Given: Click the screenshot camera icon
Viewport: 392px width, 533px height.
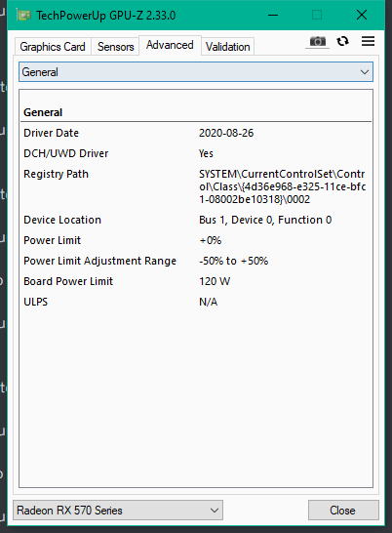Looking at the screenshot, I should point(317,41).
